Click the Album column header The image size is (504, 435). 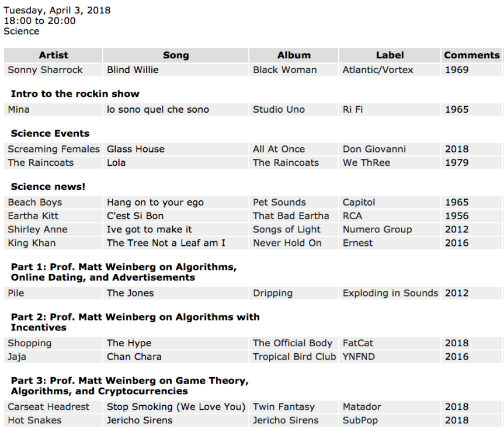tap(294, 55)
